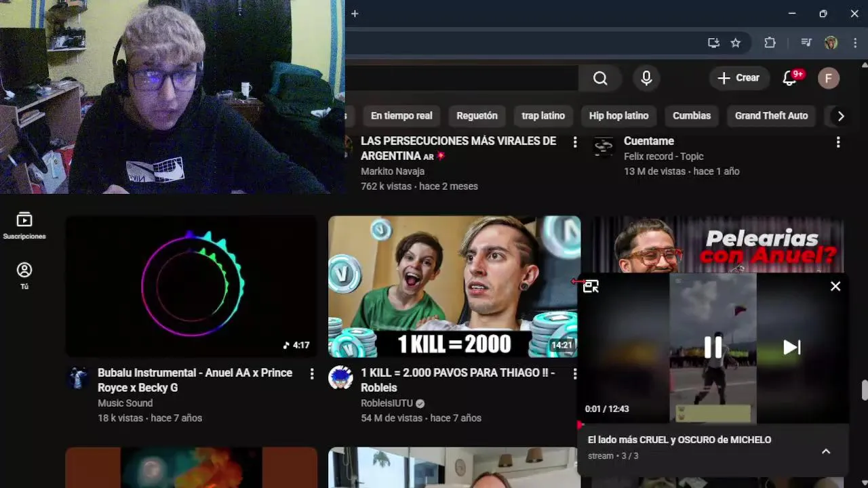Click the YouTube search magnifier button
This screenshot has height=488, width=868.
pos(600,78)
